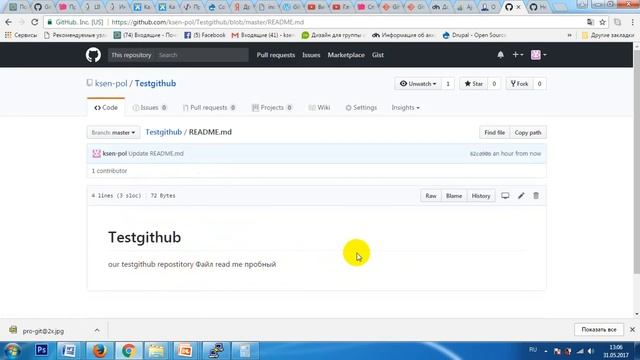The height and width of the screenshot is (360, 640).
Task: Open Windows Start button
Action: point(12,351)
